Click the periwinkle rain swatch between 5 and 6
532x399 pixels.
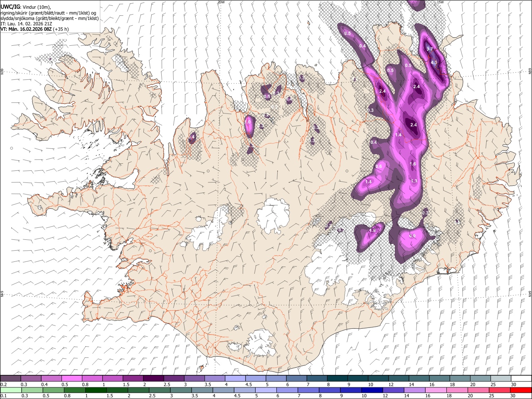266,390
